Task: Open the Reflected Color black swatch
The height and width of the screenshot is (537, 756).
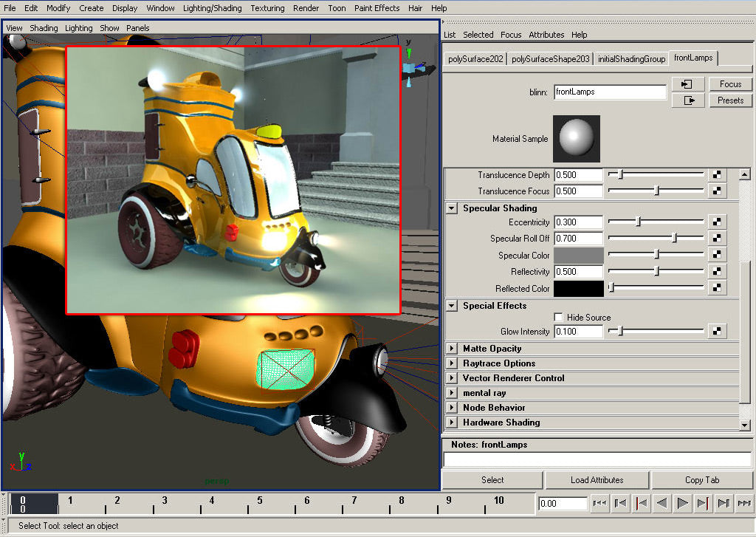Action: pos(579,288)
